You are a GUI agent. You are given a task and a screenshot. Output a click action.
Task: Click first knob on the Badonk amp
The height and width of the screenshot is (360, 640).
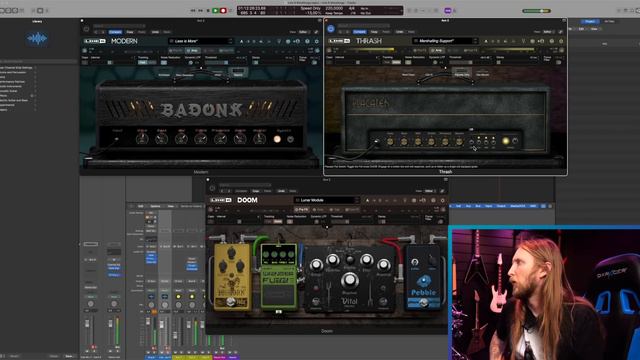[142, 139]
